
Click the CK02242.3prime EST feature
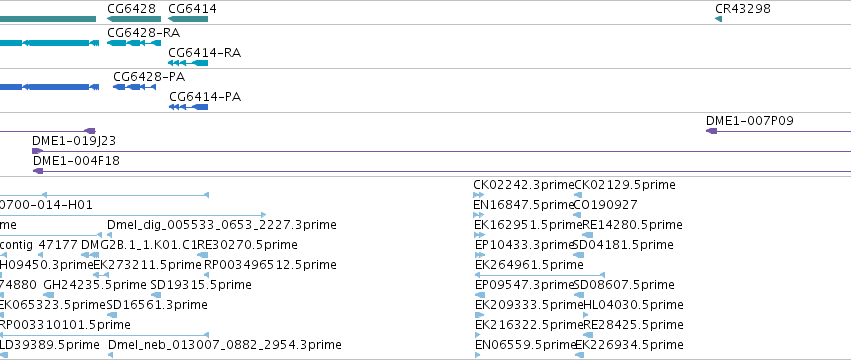click(478, 195)
